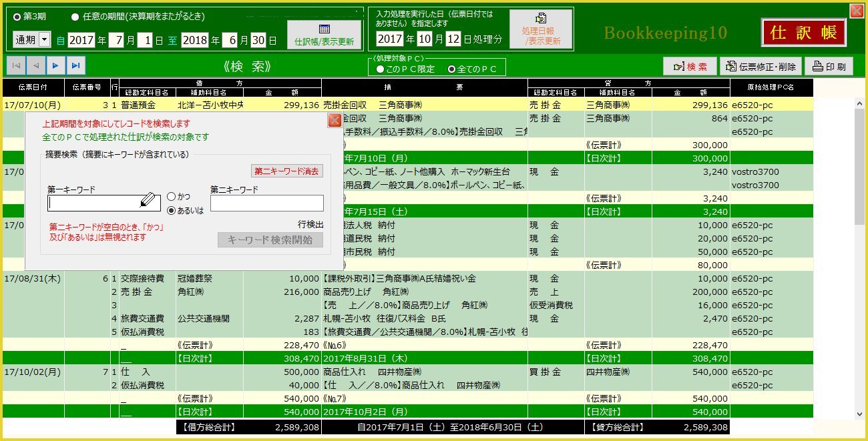Jump to last record navigation arrow
Viewport: 868px width, 441px height.
pos(76,66)
